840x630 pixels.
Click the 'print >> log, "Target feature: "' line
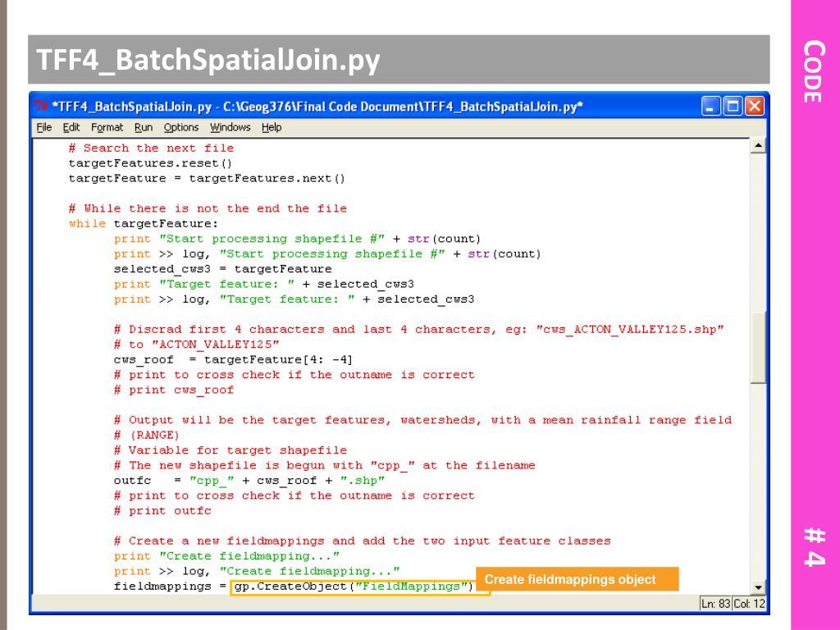(x=294, y=299)
